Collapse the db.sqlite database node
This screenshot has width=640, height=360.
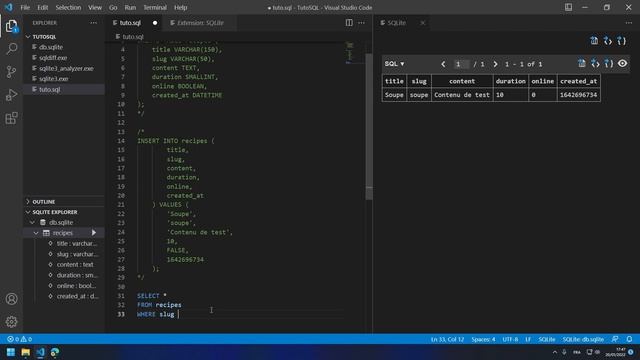[x=32, y=222]
